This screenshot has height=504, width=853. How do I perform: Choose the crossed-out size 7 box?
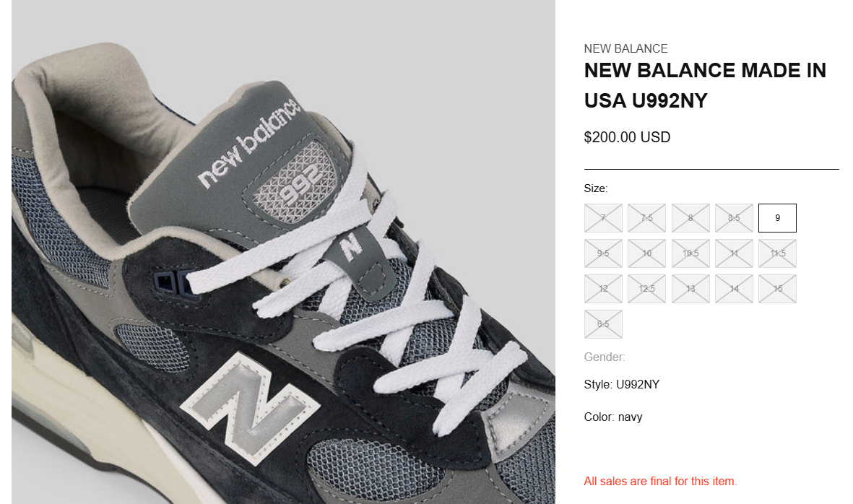pyautogui.click(x=603, y=218)
